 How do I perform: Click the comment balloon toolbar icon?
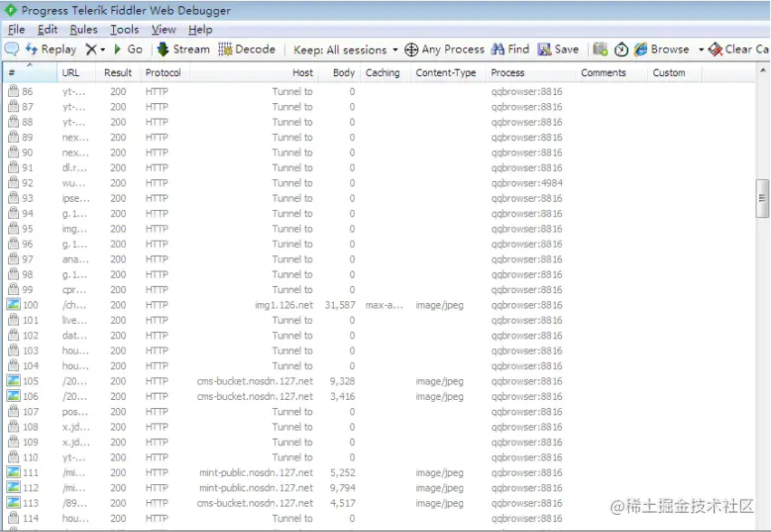coord(11,49)
